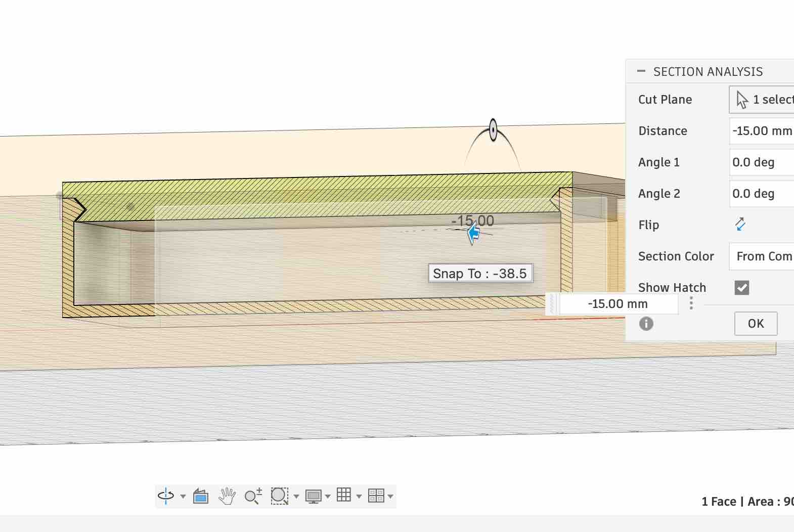
Task: Click the Cut Plane selection button
Action: 762,100
